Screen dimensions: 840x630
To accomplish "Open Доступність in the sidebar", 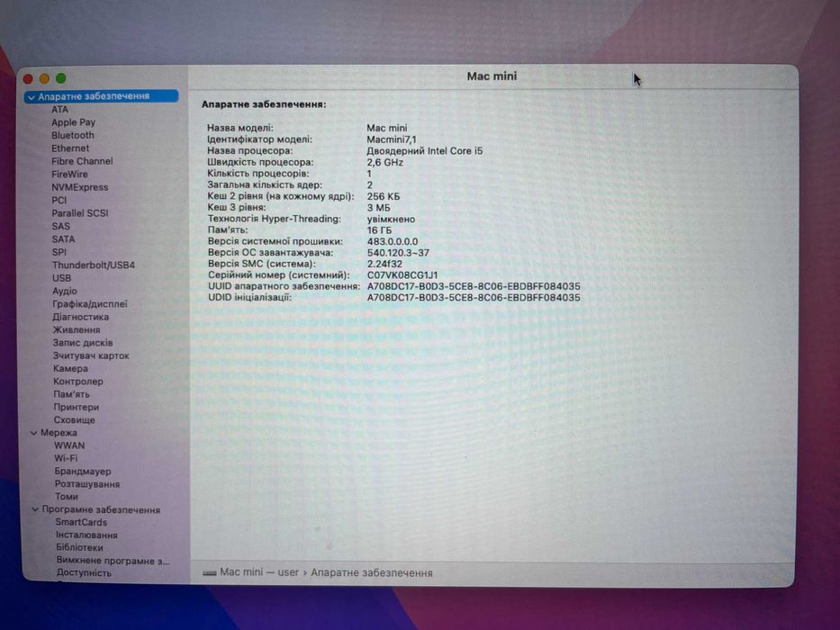I will 84,572.
